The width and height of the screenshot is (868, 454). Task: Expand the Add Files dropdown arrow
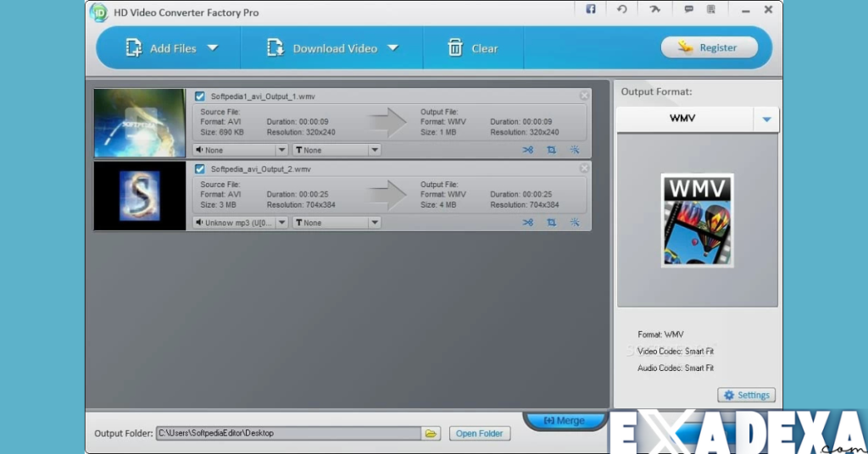[213, 48]
